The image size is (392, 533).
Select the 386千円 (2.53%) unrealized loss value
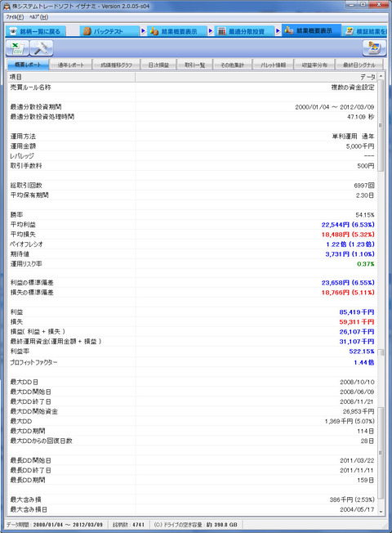coord(352,499)
